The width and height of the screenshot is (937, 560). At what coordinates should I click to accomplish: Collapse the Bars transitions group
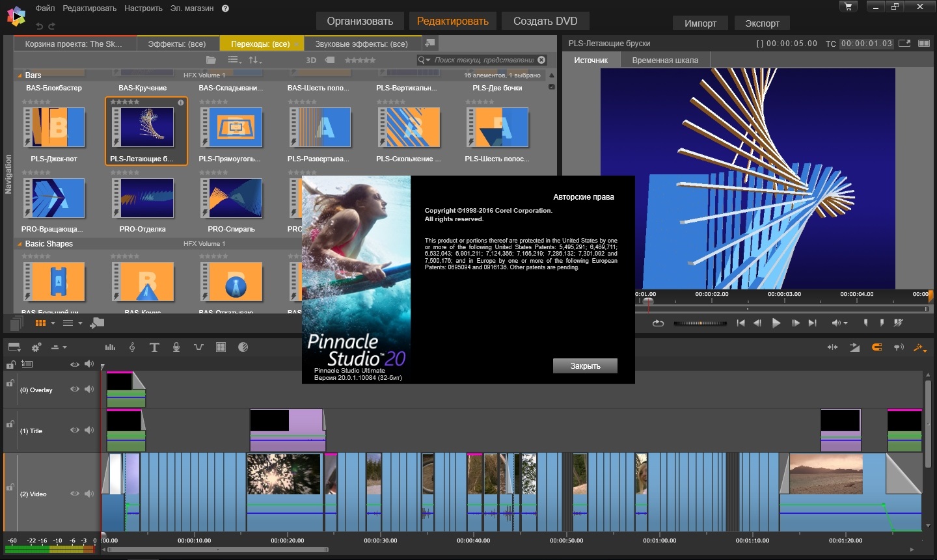(20, 75)
